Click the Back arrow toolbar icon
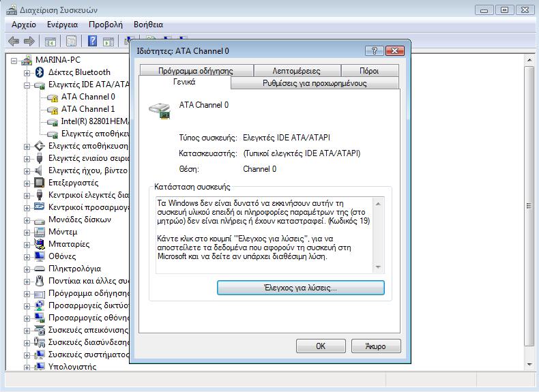 pos(14,42)
